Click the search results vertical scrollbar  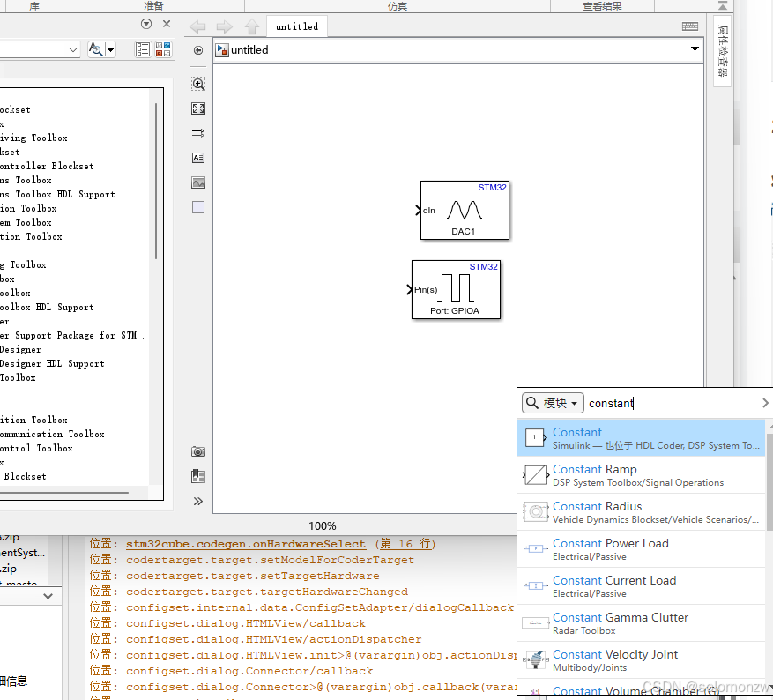(769, 480)
